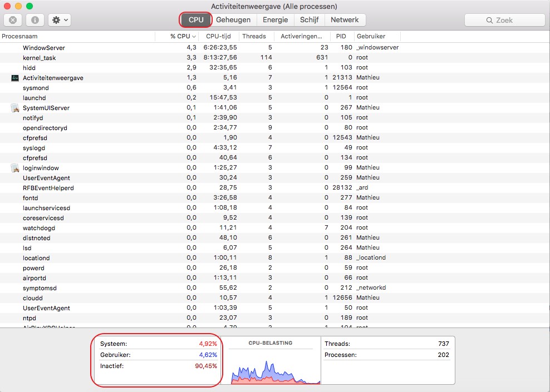Switch to the Geheugen tab

click(x=233, y=20)
